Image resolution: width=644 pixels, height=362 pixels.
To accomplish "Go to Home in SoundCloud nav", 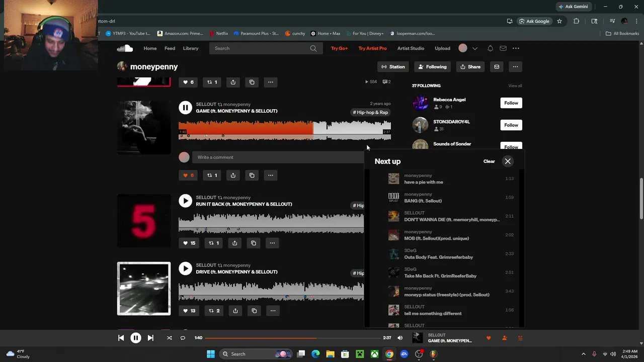I will [x=150, y=48].
